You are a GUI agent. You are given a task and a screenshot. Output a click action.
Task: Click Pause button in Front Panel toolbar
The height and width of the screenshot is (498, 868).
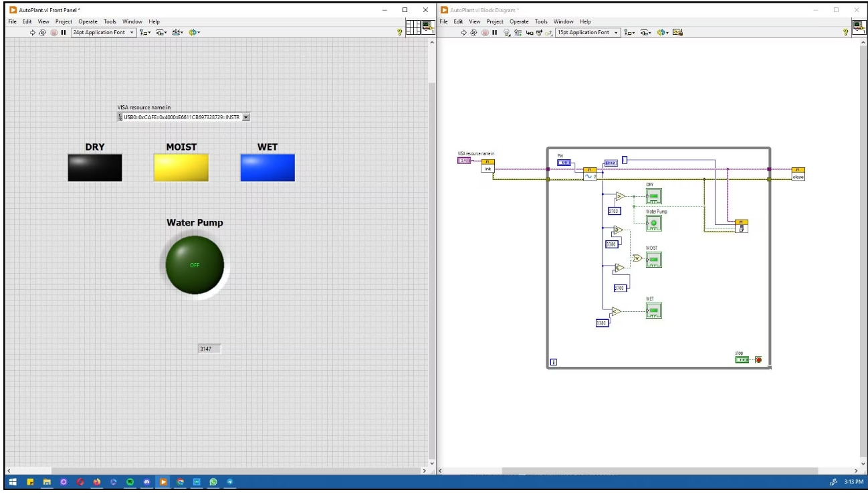pos(64,32)
